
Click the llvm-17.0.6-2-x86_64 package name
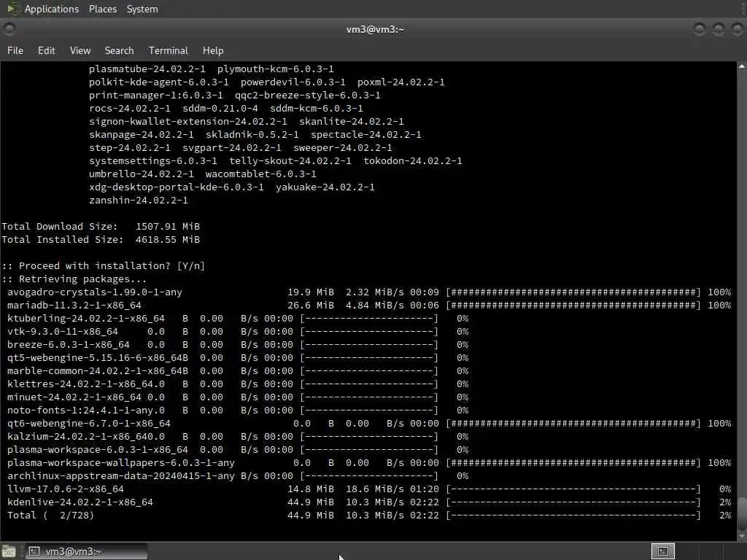point(65,489)
